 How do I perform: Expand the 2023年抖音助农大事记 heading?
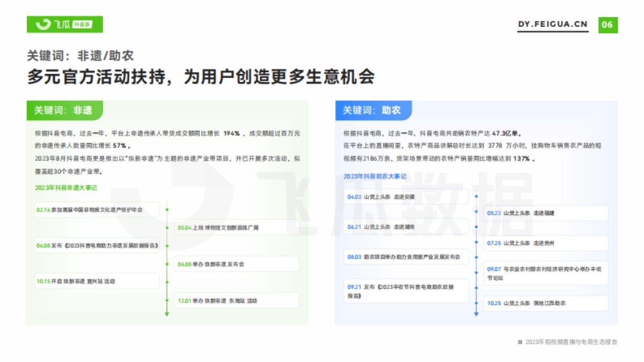(374, 175)
